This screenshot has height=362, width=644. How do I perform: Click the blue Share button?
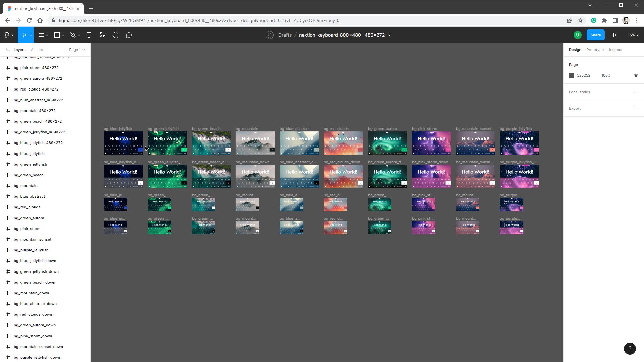tap(595, 35)
